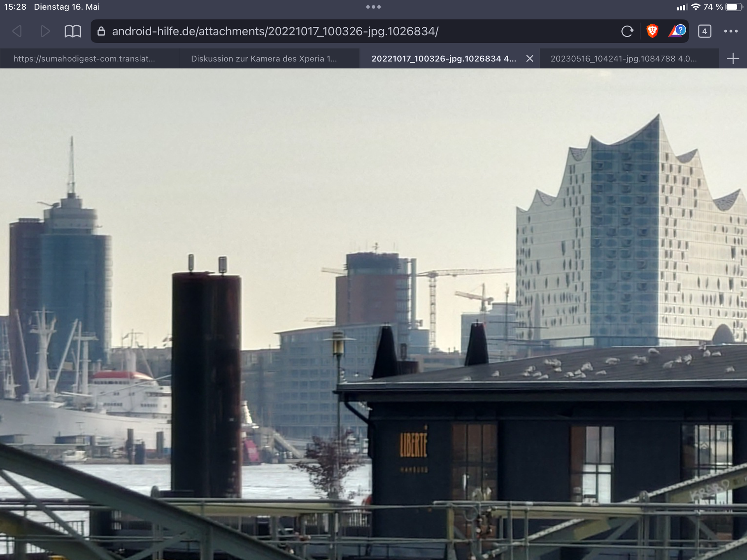747x560 pixels.
Task: Click the padlock site security icon
Action: click(x=101, y=31)
